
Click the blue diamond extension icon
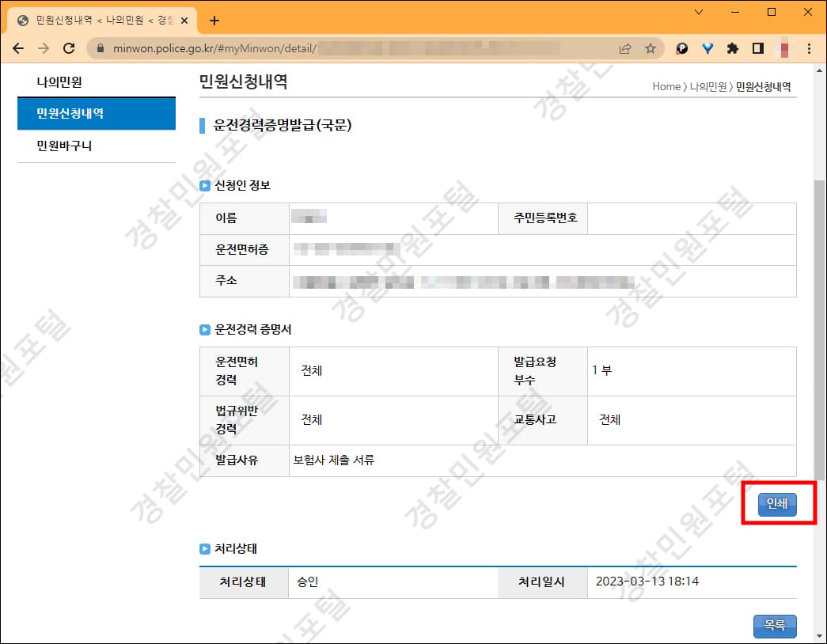pyautogui.click(x=707, y=48)
